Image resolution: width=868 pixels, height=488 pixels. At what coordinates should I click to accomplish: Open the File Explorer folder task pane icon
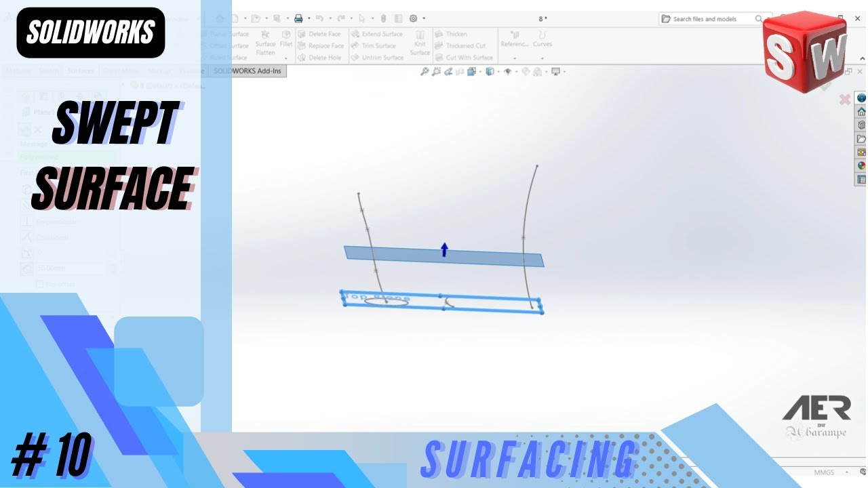tap(861, 139)
